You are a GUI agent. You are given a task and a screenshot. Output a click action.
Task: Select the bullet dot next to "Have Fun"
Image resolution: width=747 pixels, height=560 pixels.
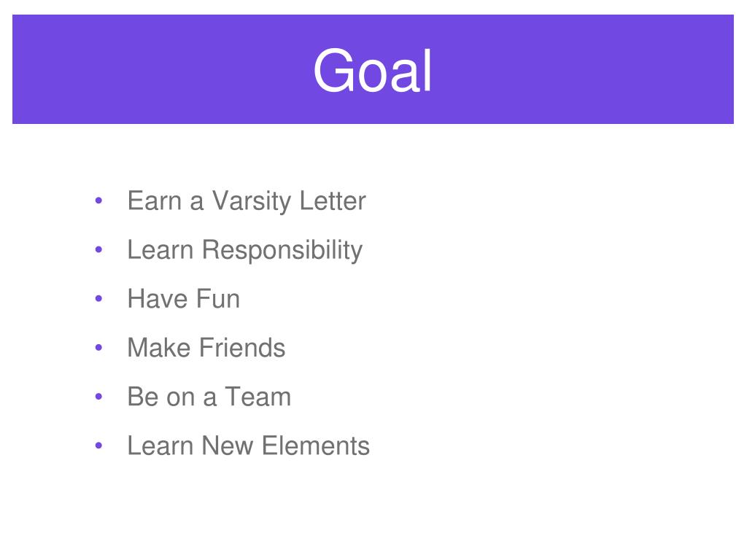98,298
